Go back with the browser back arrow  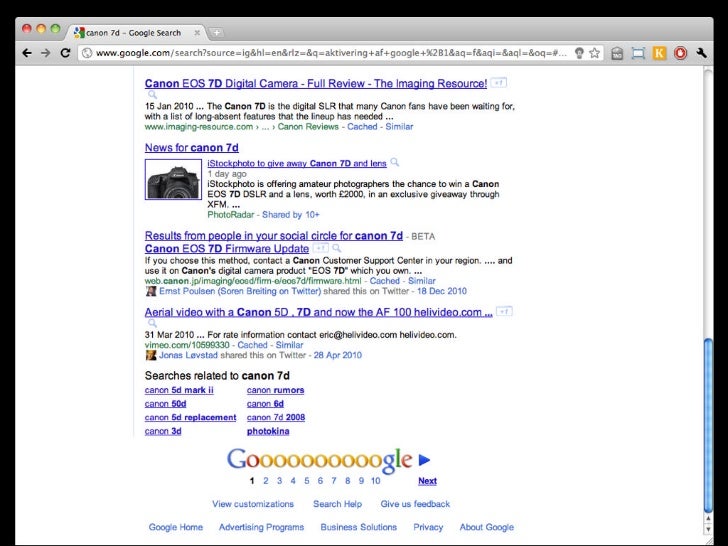point(27,53)
